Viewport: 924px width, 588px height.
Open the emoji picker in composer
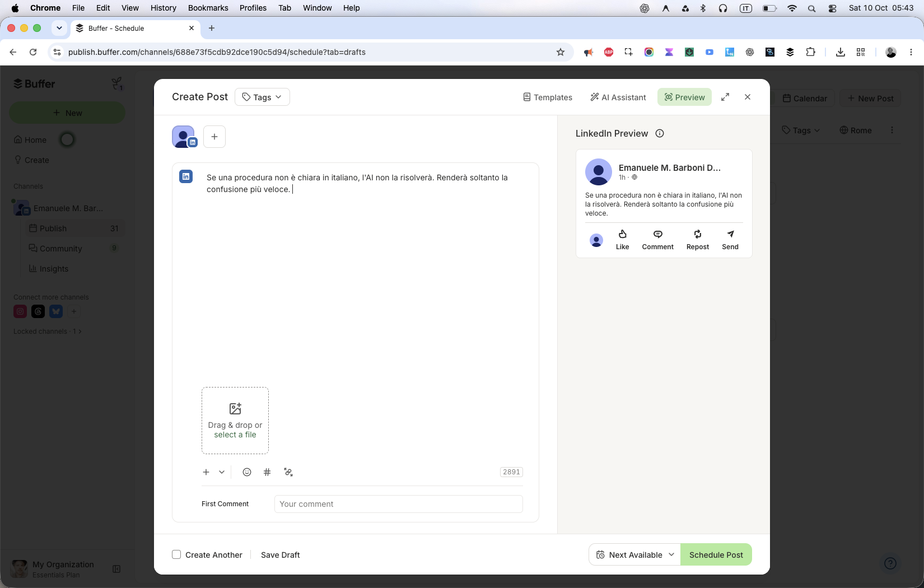pyautogui.click(x=247, y=472)
